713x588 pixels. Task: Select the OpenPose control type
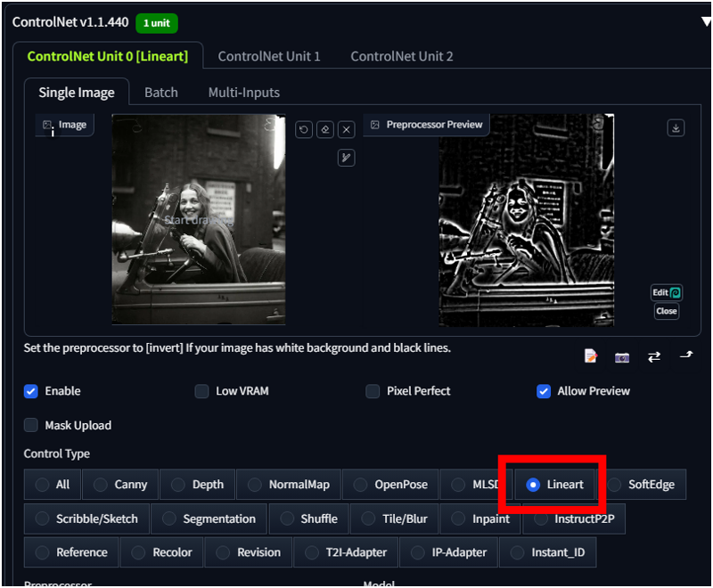390,485
